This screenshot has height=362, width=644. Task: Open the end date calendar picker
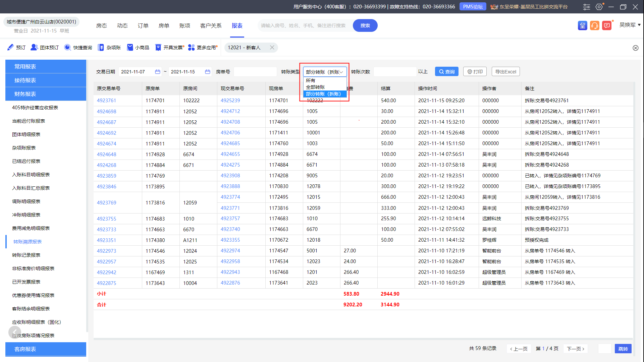pos(207,72)
